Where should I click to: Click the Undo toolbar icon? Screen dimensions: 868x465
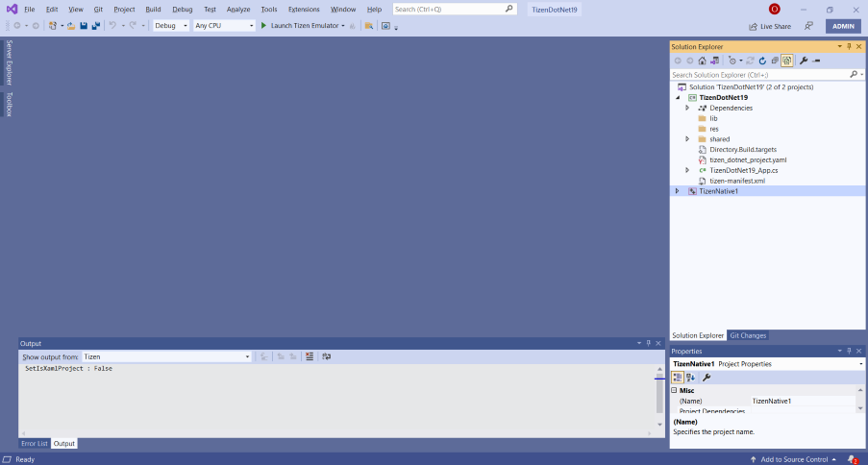click(x=112, y=26)
